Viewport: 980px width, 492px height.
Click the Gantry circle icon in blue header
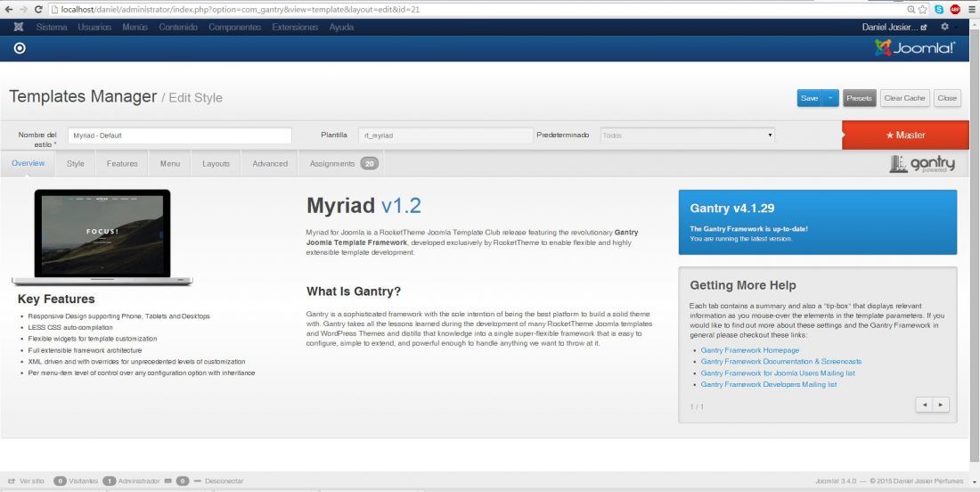tap(20, 48)
